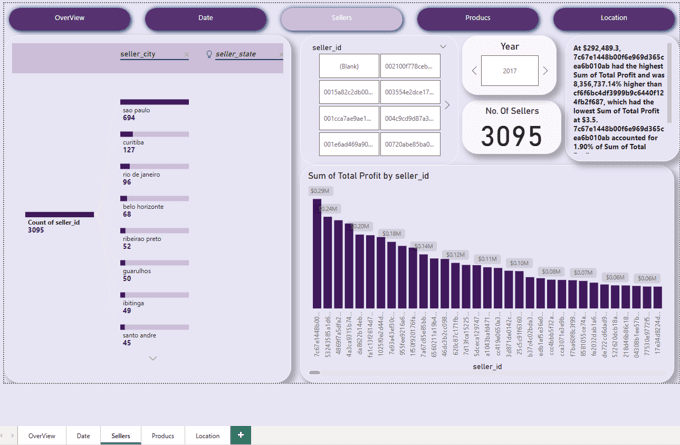Click the seller_state header field

[249, 54]
